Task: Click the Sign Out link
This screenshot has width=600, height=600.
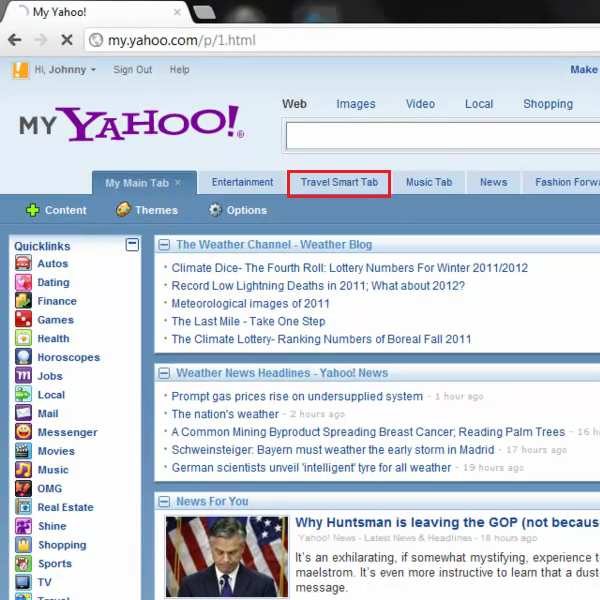Action: [132, 70]
